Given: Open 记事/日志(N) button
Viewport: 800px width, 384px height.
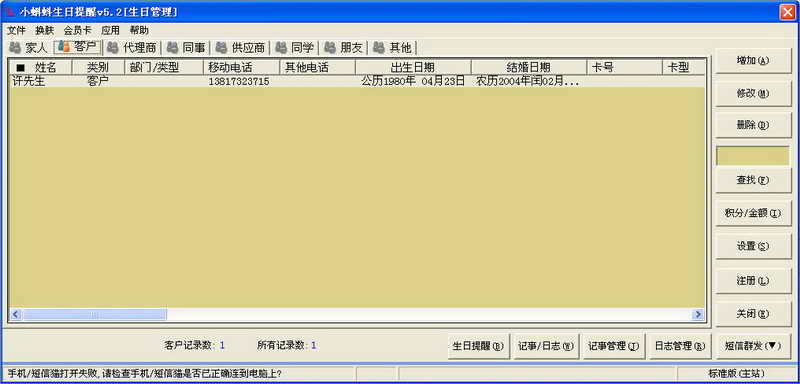Looking at the screenshot, I should coord(545,346).
